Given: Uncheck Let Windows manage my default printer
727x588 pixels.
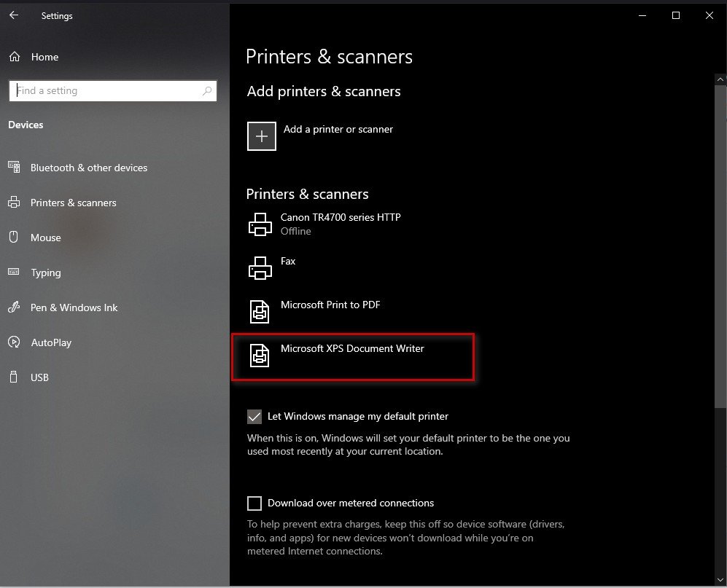Looking at the screenshot, I should coord(254,417).
